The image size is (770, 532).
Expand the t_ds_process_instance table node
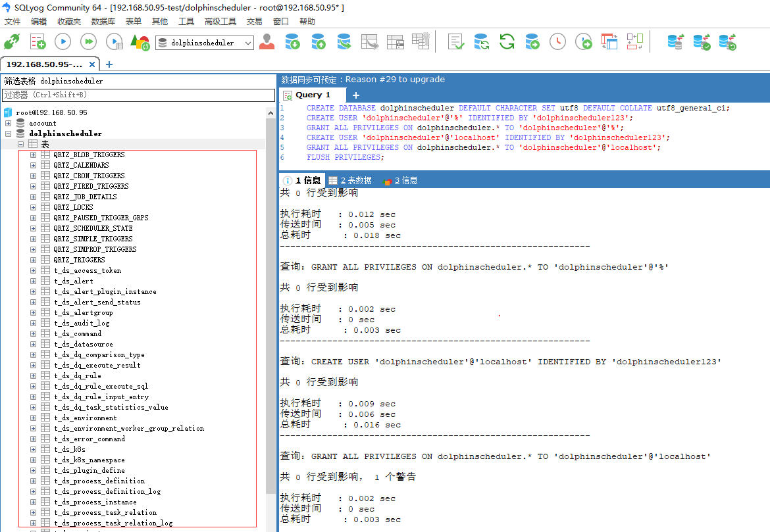click(33, 502)
